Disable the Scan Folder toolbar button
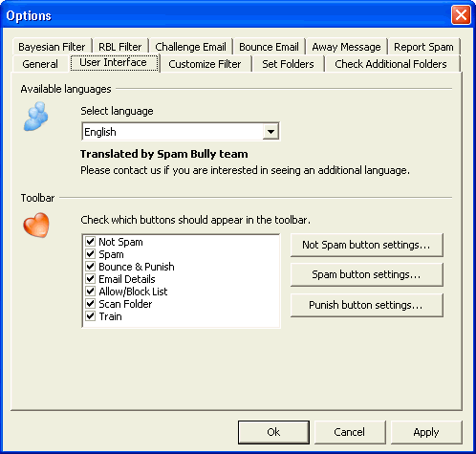 (91, 304)
